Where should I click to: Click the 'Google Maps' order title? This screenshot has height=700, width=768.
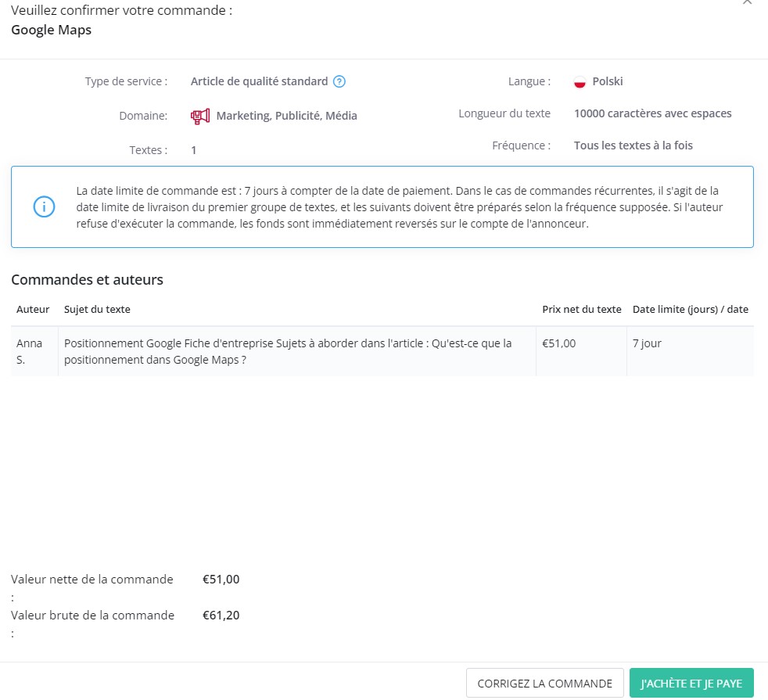pos(51,30)
